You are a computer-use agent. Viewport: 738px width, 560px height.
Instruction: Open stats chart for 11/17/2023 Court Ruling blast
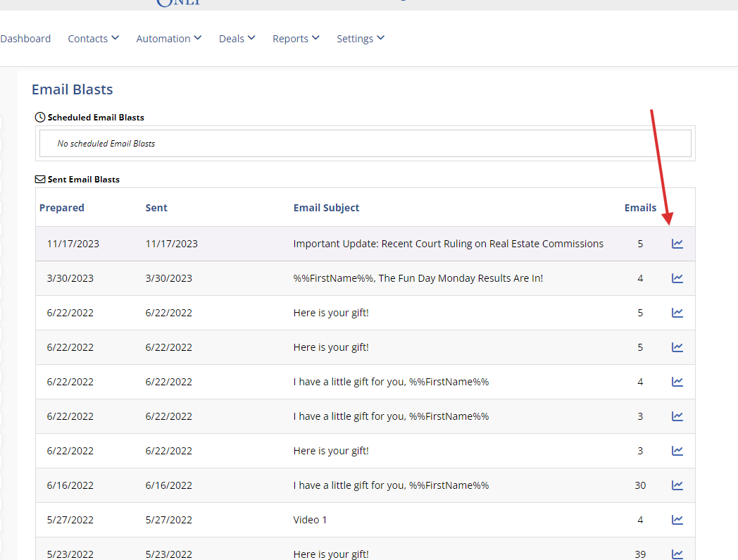(677, 244)
